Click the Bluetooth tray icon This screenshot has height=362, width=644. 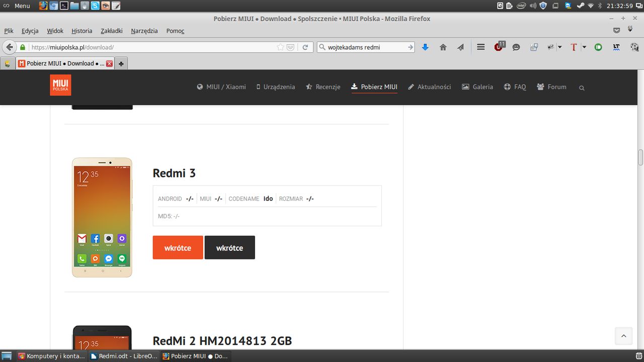[x=600, y=6]
